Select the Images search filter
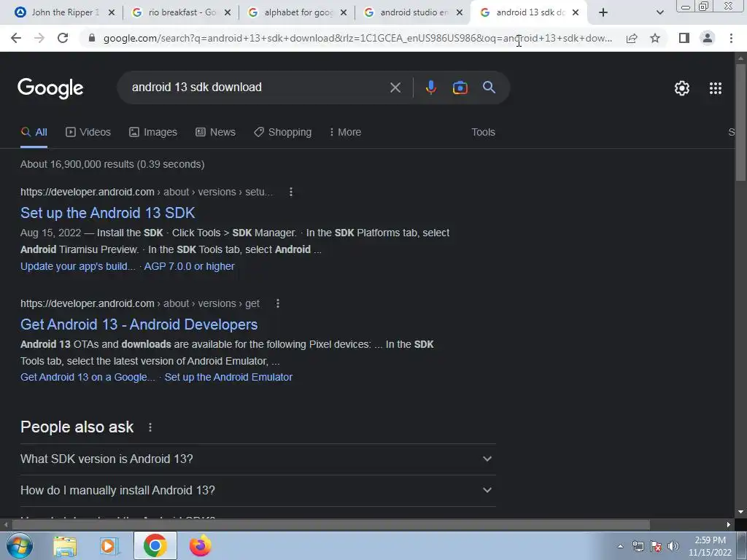747x560 pixels. (153, 132)
